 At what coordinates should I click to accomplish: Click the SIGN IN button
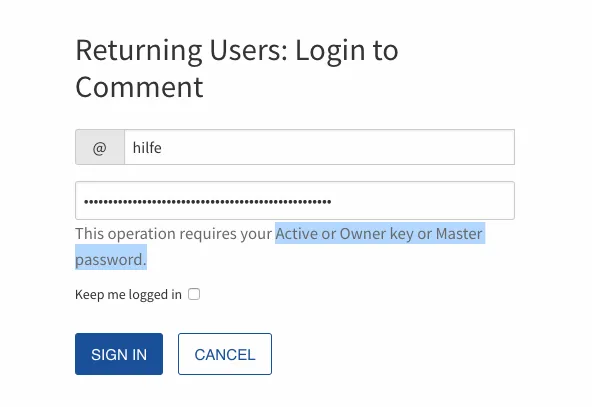119,354
